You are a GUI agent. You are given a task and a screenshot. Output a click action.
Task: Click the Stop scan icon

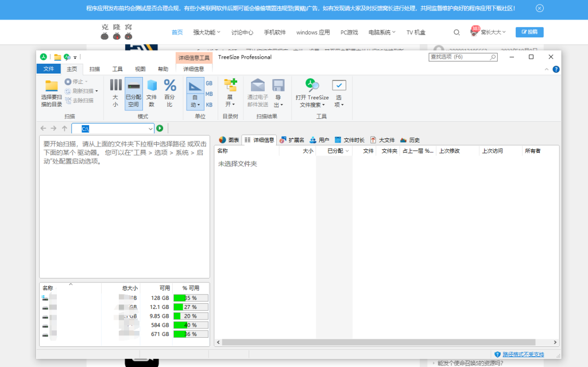pos(68,82)
